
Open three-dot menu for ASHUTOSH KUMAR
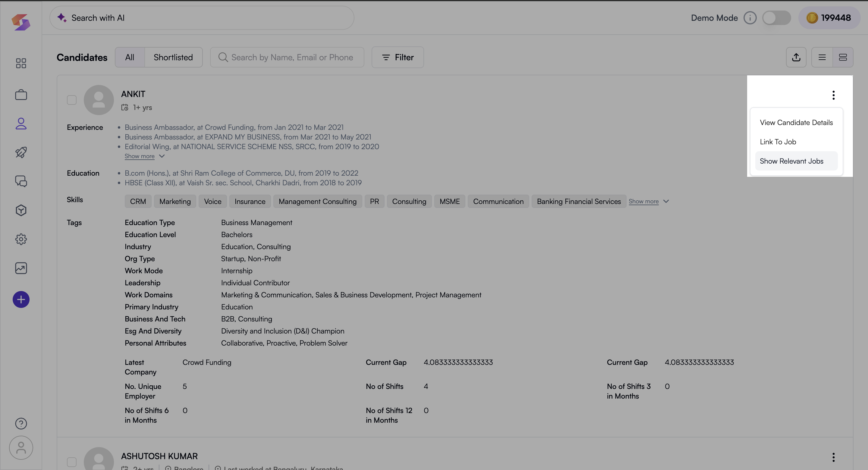833,457
